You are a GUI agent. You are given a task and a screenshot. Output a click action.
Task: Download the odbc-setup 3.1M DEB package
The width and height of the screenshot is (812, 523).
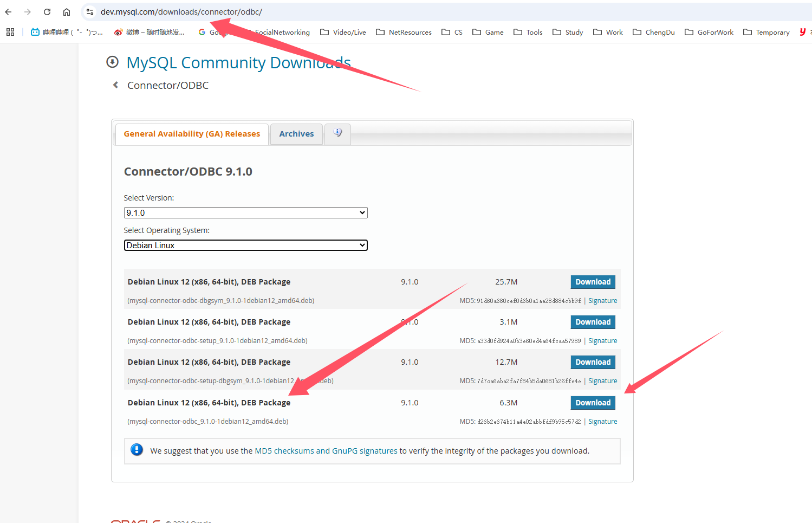click(x=593, y=322)
